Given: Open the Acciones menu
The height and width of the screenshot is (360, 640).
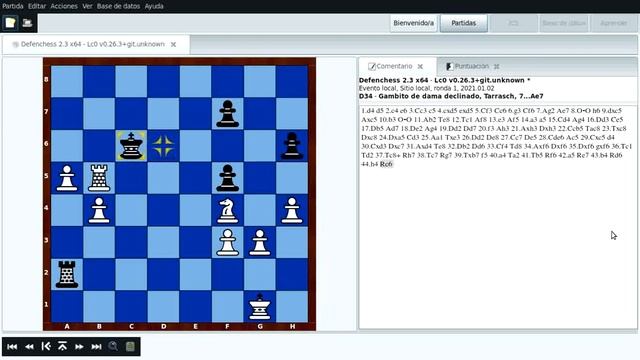Looking at the screenshot, I should 64,6.
